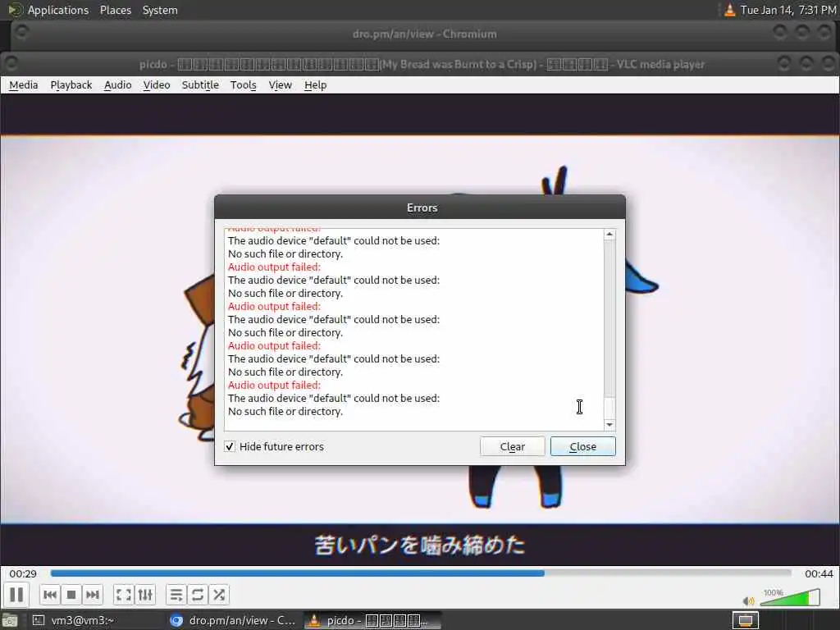Seek within the playback progress bar

[x=421, y=573]
